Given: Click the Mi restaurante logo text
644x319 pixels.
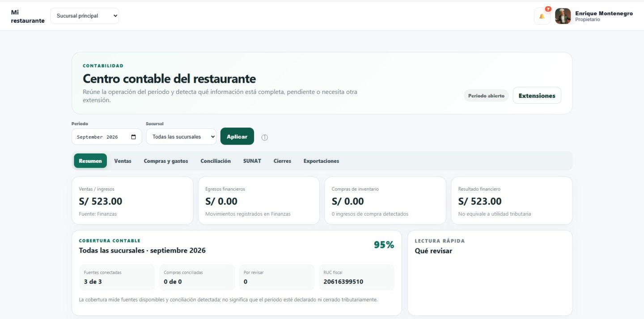Looking at the screenshot, I should (x=27, y=17).
